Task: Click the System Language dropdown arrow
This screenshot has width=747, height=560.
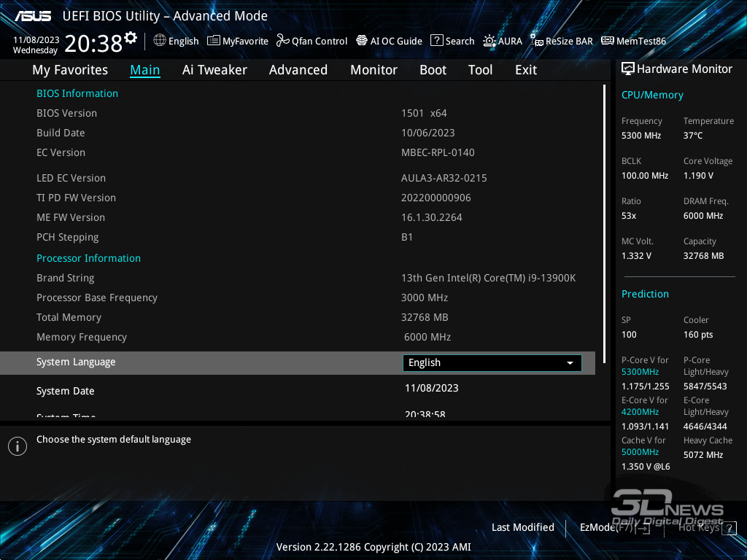Action: click(x=570, y=363)
